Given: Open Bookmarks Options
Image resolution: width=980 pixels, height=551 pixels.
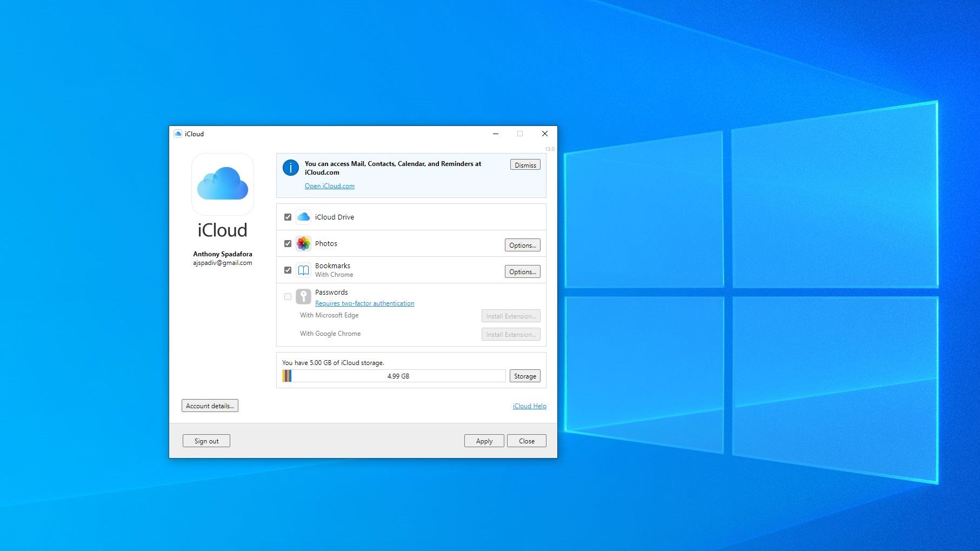Looking at the screenshot, I should (x=522, y=271).
